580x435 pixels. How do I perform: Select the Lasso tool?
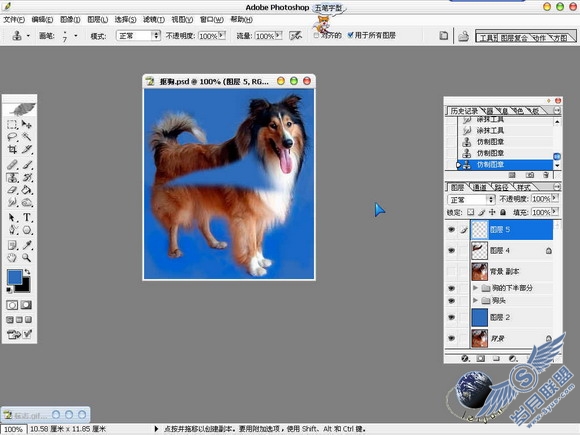coord(12,137)
